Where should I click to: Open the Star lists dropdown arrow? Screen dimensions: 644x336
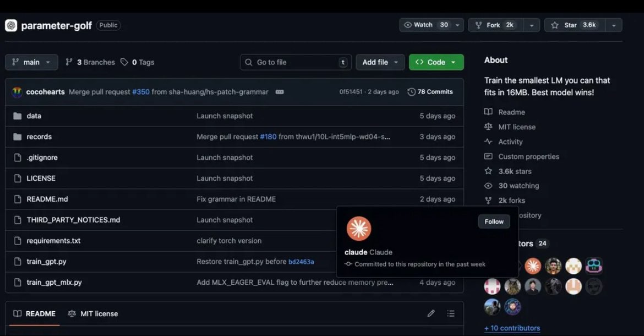point(614,25)
